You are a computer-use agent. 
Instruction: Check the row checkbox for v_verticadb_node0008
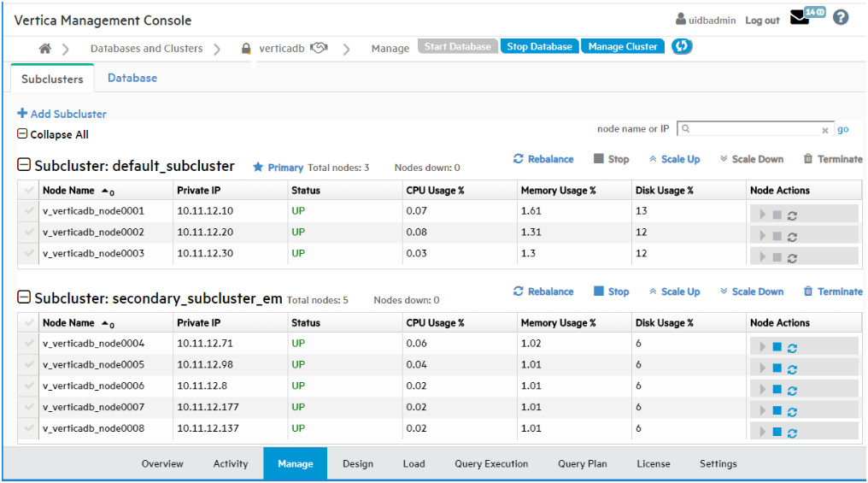pyautogui.click(x=30, y=429)
